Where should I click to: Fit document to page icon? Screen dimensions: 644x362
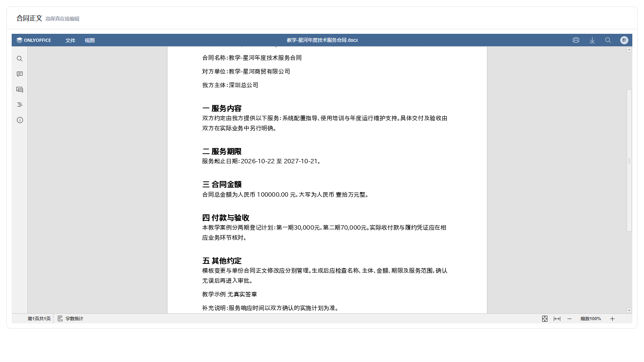pyautogui.click(x=545, y=319)
